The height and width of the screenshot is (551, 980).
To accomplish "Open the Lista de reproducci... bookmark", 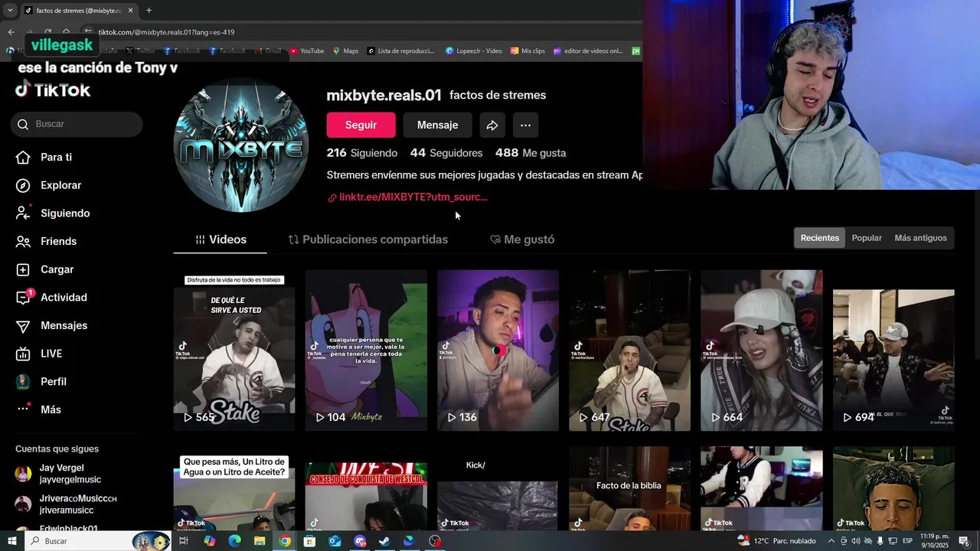I will point(400,51).
